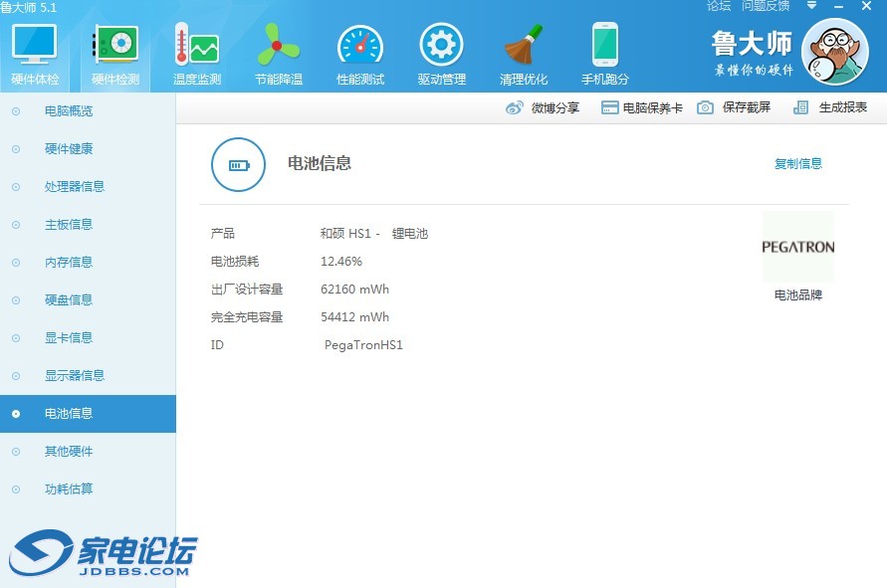Open 手机跑分 phone icon
The width and height of the screenshot is (887, 588).
click(604, 44)
